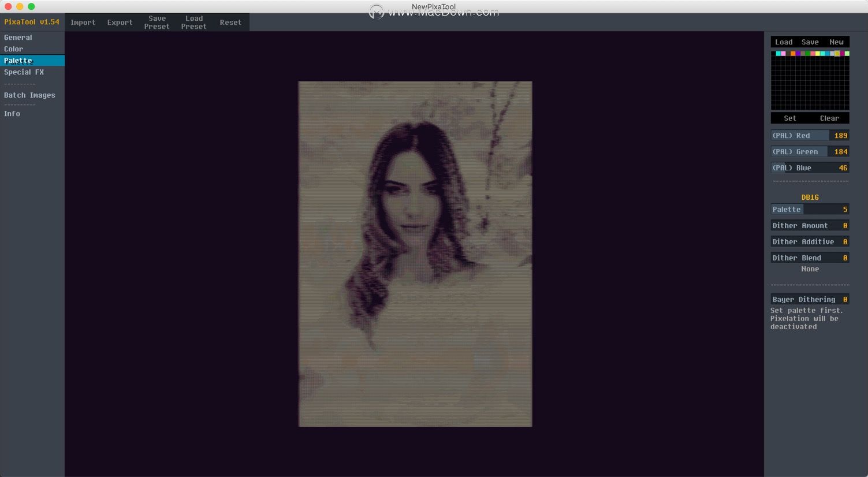
Task: Minimize the window with the yellow button
Action: (20, 6)
